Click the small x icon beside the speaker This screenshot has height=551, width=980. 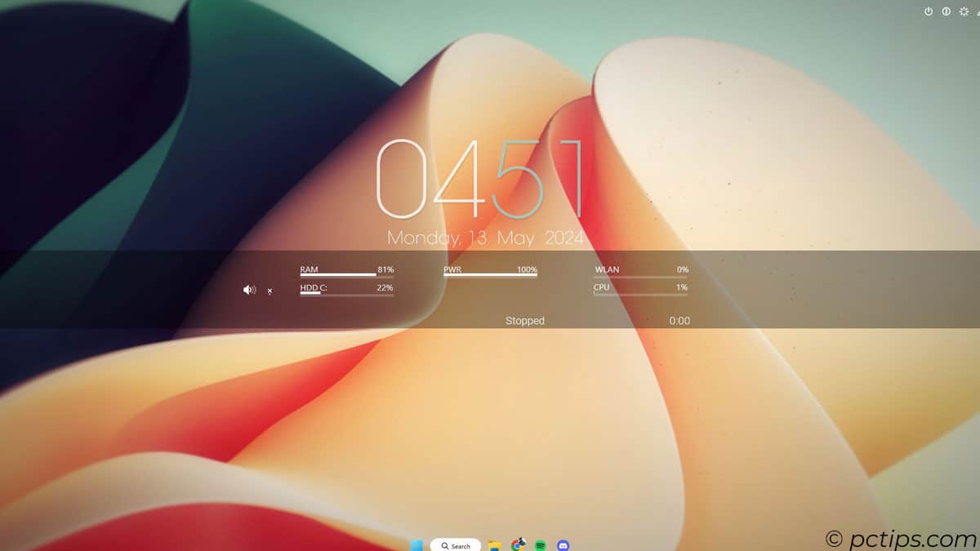point(269,291)
